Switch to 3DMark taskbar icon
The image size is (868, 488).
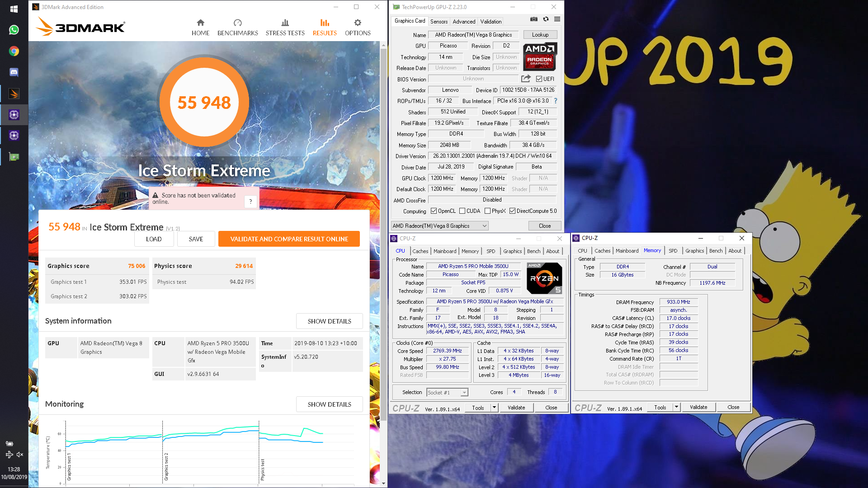14,94
